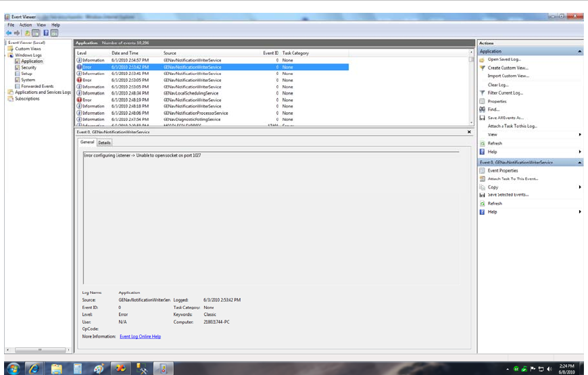Click the volume icon in system tray

pos(549,369)
